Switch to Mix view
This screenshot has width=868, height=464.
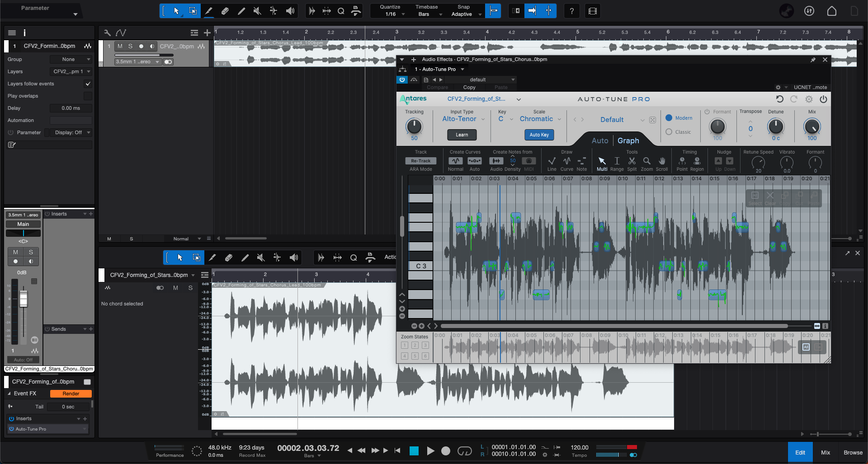[x=826, y=452]
